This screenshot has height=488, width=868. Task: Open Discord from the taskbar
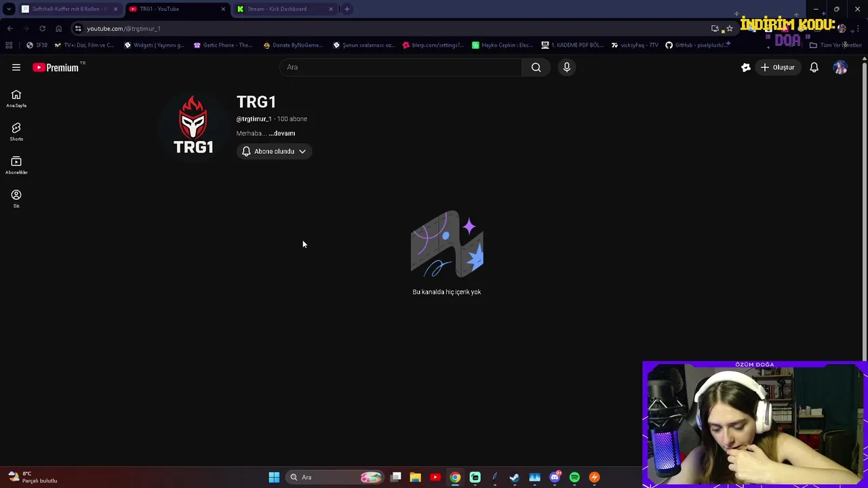pyautogui.click(x=555, y=477)
